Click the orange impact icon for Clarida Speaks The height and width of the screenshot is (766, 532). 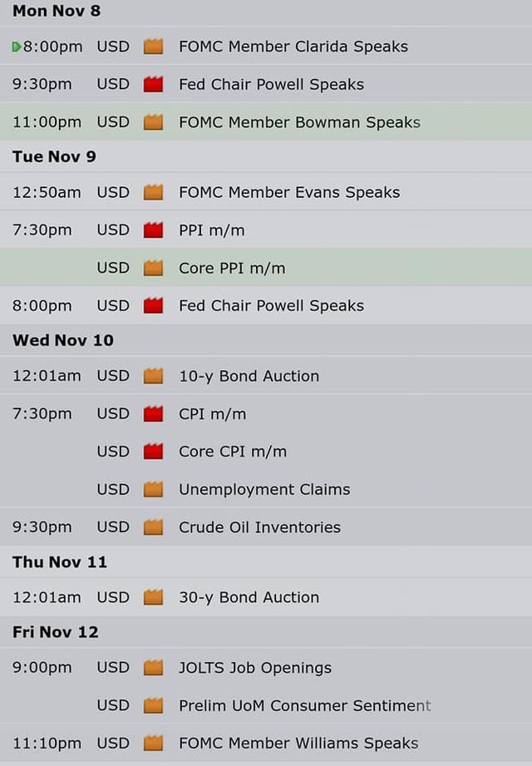[x=153, y=47]
